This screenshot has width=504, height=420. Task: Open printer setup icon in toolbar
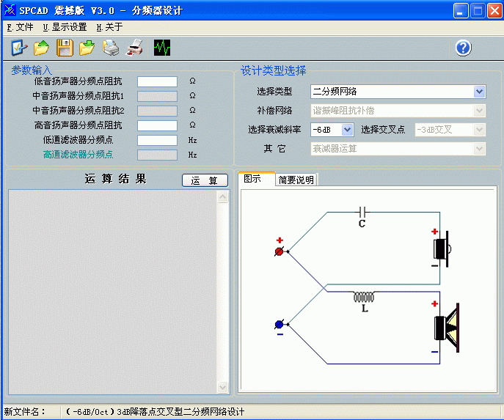click(111, 48)
